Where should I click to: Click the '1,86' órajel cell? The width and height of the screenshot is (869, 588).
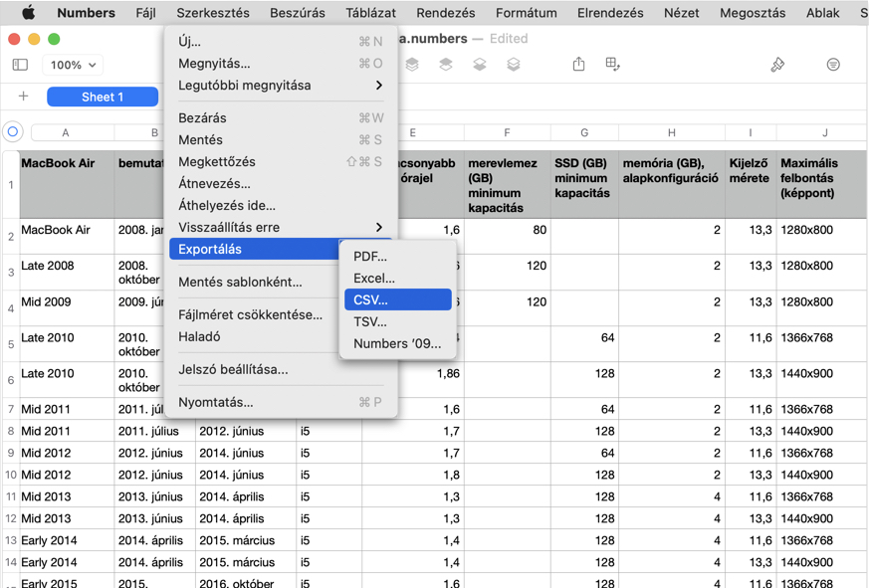click(x=413, y=380)
